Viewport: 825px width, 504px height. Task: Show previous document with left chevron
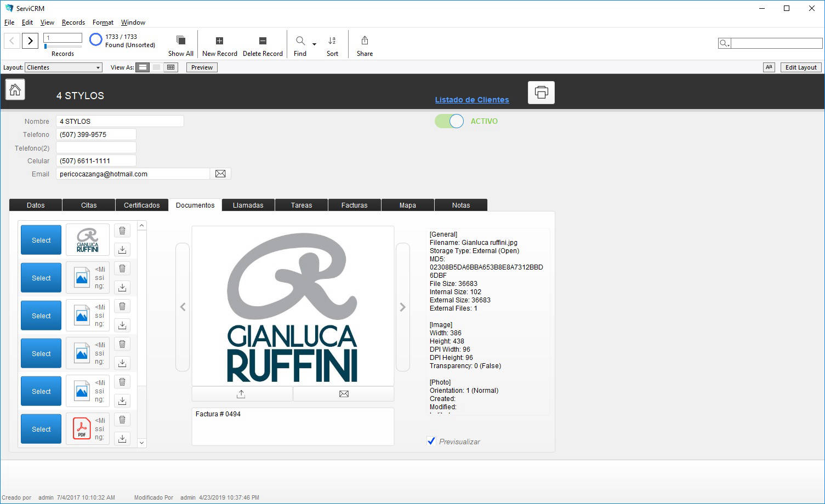183,307
